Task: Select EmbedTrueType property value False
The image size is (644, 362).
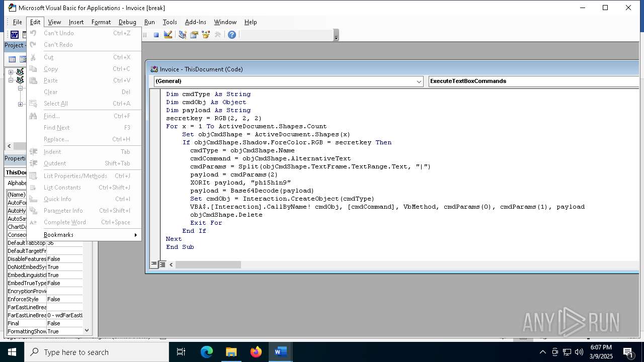Action: [x=64, y=283]
